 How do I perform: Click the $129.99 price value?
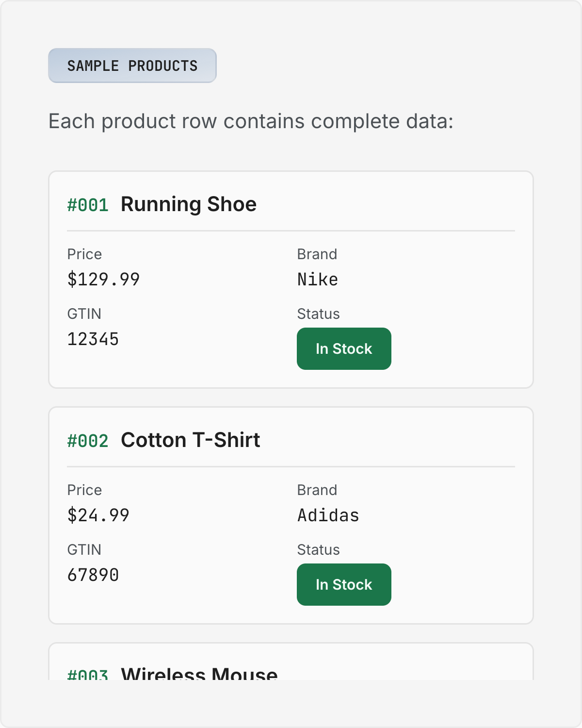point(103,279)
